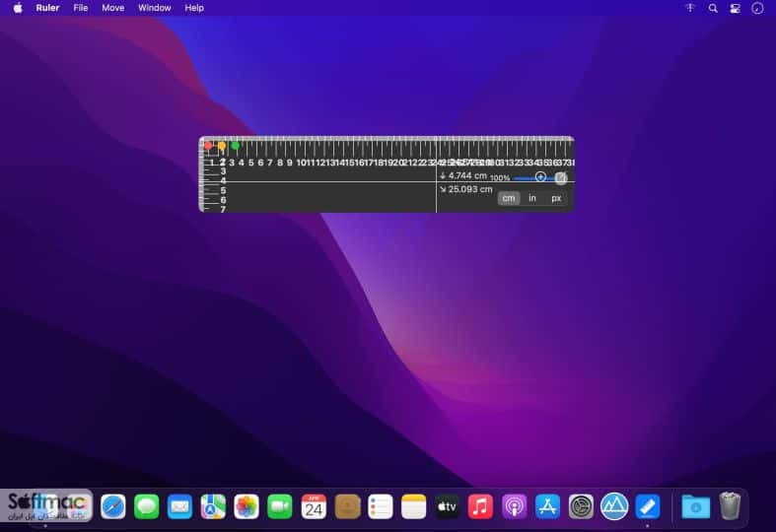Launch the Ruler app from Dock
Screen dimensions: 776x532
648,506
